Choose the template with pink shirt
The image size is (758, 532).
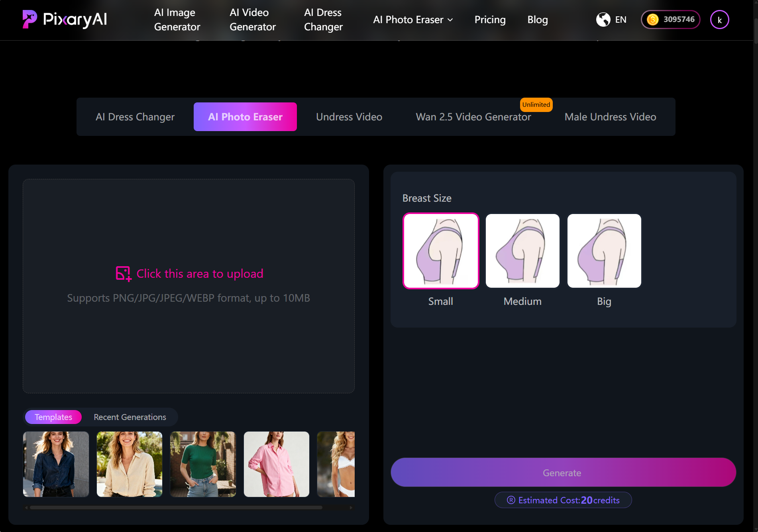[x=277, y=464]
